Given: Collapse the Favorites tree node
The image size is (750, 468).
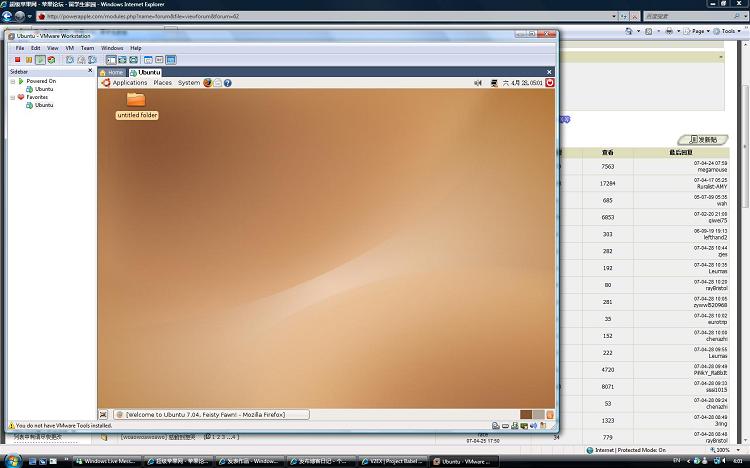Looking at the screenshot, I should coord(14,97).
